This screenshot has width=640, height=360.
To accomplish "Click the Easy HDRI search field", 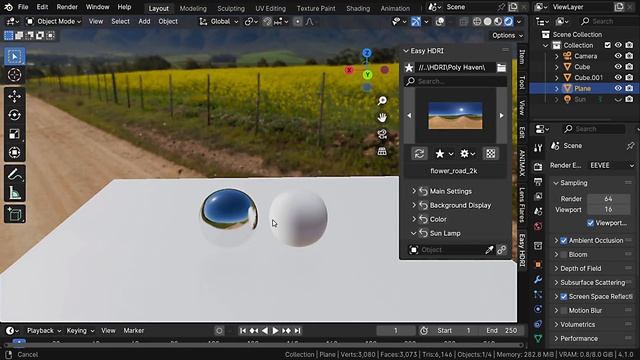I will [456, 81].
